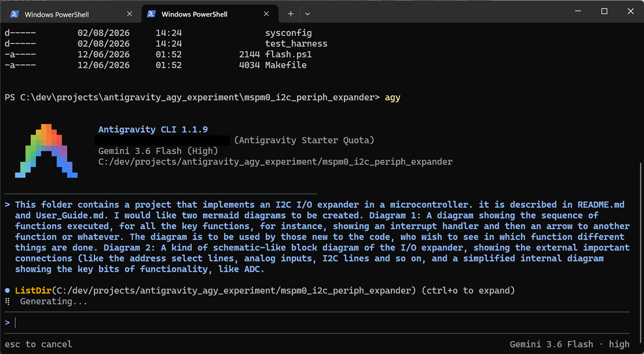Click 'esc to cancel' hint text
Viewport: 644px width, 354px height.
coord(38,344)
